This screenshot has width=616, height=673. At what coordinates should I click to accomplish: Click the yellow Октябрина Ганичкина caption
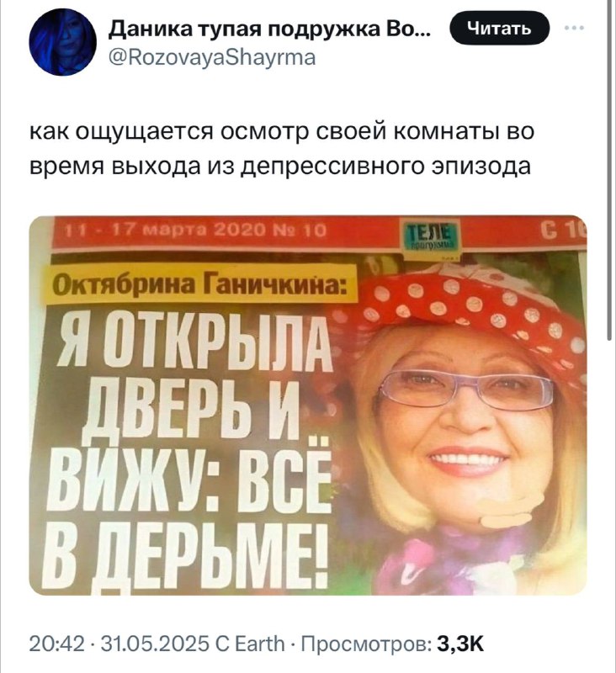[201, 283]
